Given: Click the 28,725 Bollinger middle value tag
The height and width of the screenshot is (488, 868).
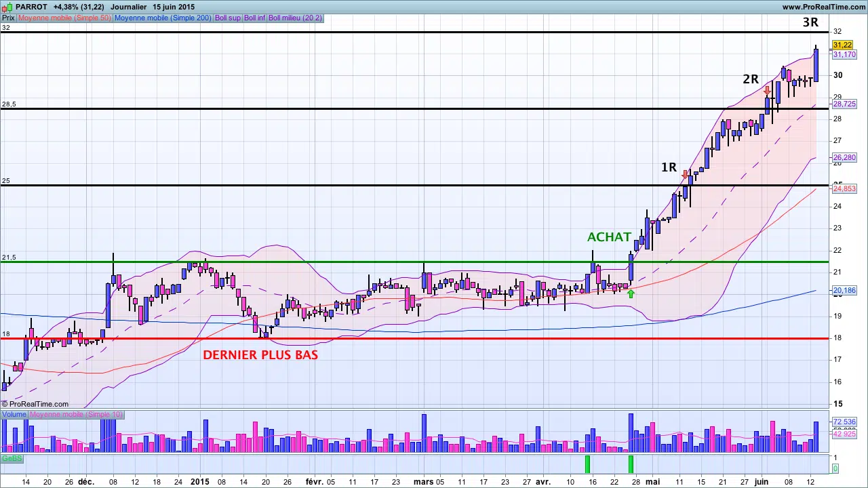Looking at the screenshot, I should tap(844, 104).
